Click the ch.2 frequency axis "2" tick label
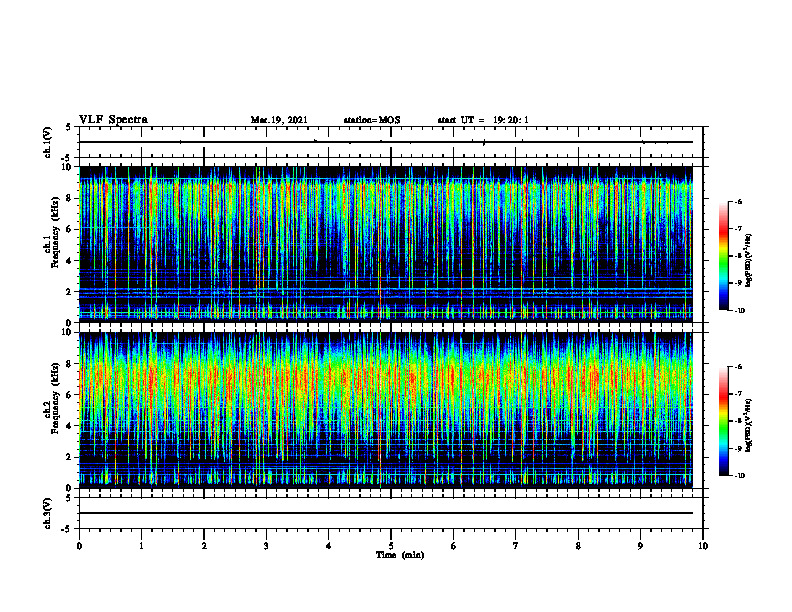 coord(69,457)
